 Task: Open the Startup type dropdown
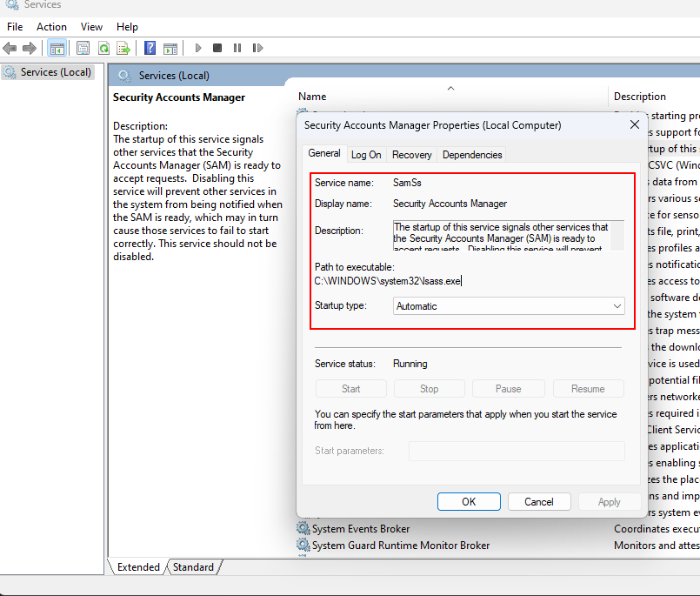tap(509, 306)
